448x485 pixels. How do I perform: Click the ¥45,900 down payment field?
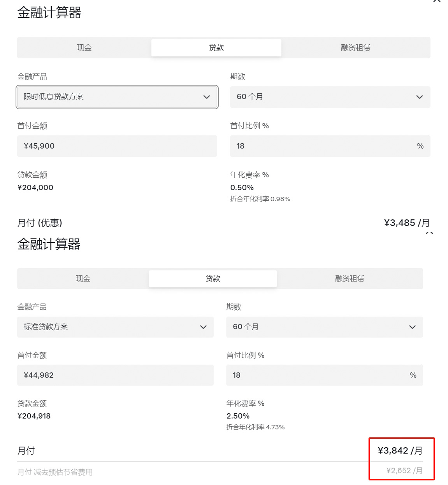pyautogui.click(x=117, y=146)
